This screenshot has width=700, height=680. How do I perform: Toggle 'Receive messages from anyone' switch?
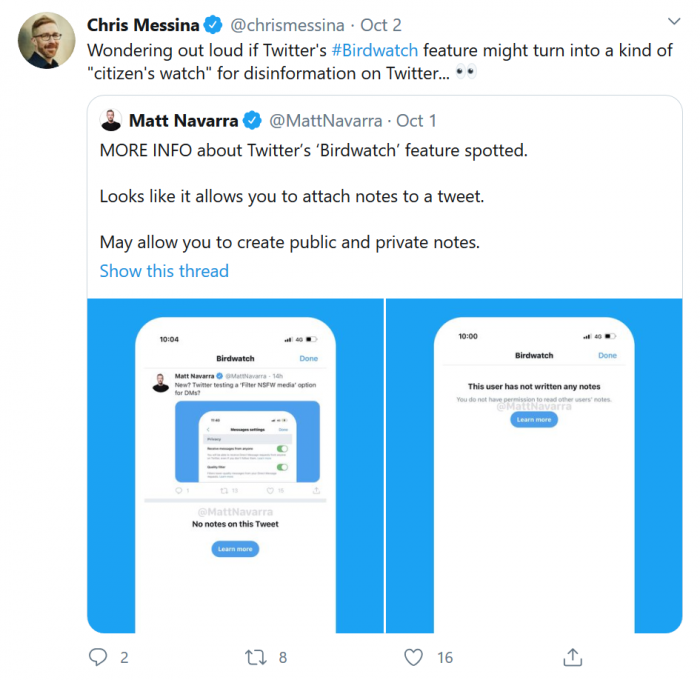[283, 449]
